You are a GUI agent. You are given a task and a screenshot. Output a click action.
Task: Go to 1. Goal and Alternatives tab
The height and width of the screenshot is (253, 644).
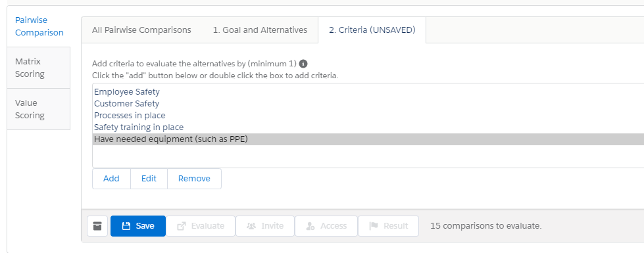(260, 30)
